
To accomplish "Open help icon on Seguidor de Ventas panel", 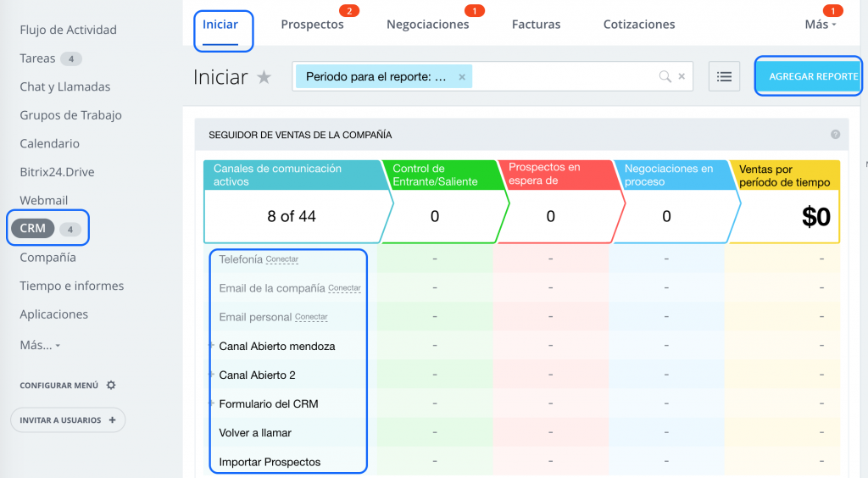I will pos(835,135).
